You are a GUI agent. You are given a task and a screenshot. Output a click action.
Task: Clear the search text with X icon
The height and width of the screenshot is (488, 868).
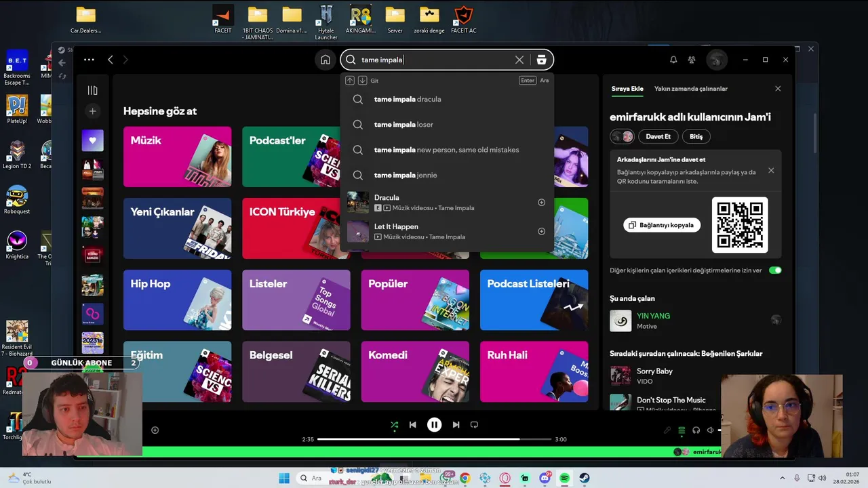click(x=519, y=60)
